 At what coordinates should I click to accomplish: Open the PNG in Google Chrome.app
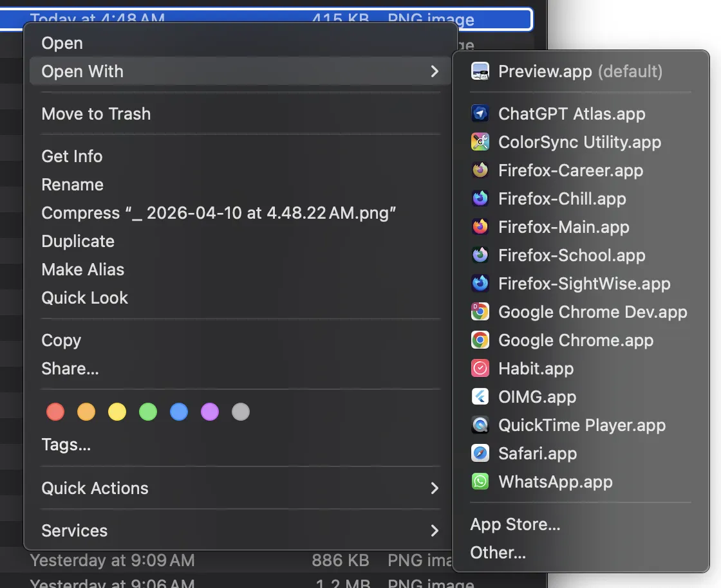coord(575,340)
